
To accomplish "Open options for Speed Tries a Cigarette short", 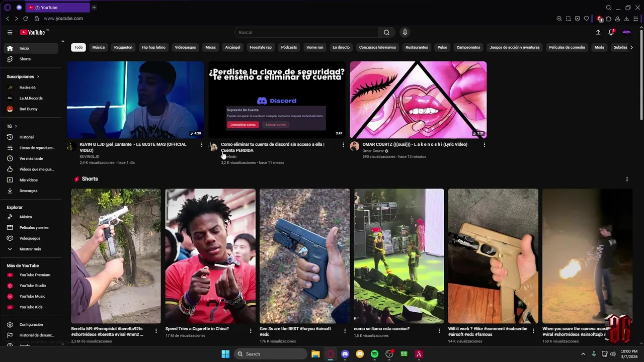I will click(x=251, y=331).
